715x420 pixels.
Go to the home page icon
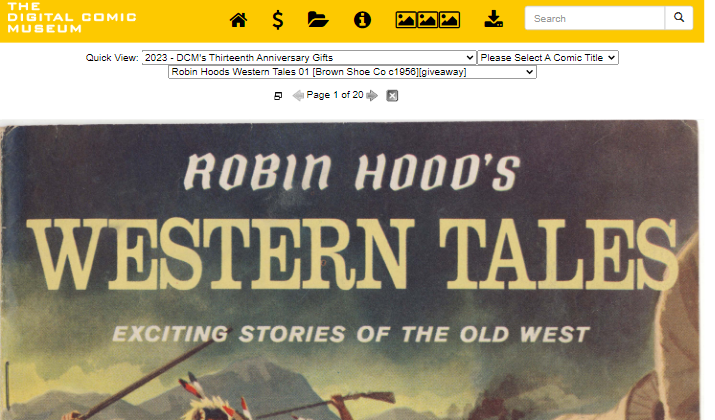238,20
